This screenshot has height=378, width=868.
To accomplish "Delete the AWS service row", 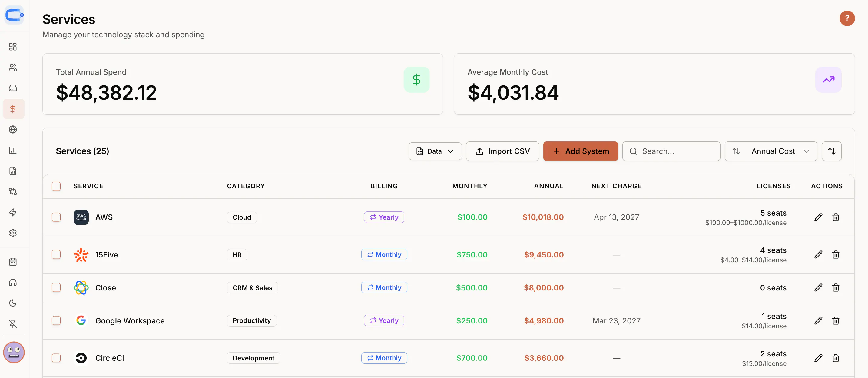I will click(835, 217).
